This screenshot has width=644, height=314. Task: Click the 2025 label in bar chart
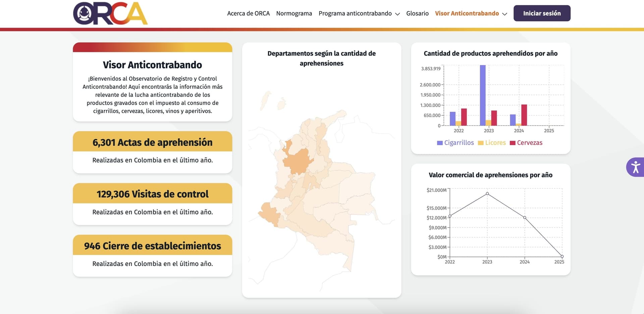[549, 131]
